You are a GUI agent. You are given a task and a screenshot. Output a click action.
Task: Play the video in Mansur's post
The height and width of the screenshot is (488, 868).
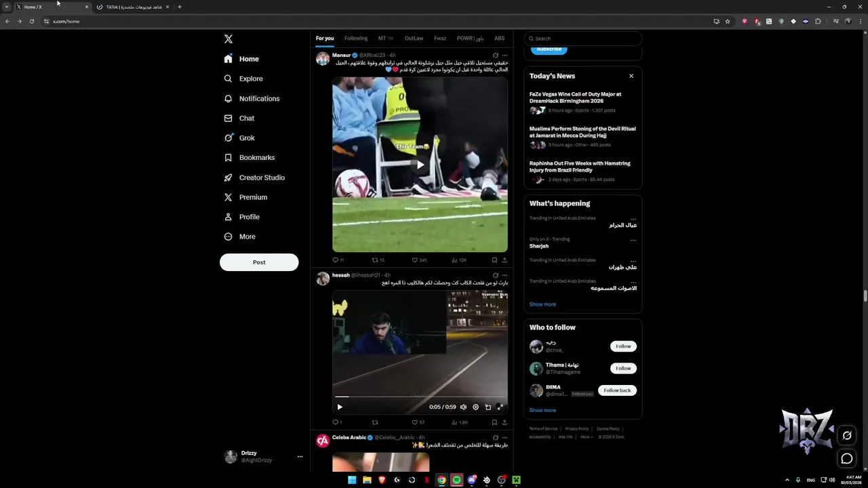click(x=420, y=165)
